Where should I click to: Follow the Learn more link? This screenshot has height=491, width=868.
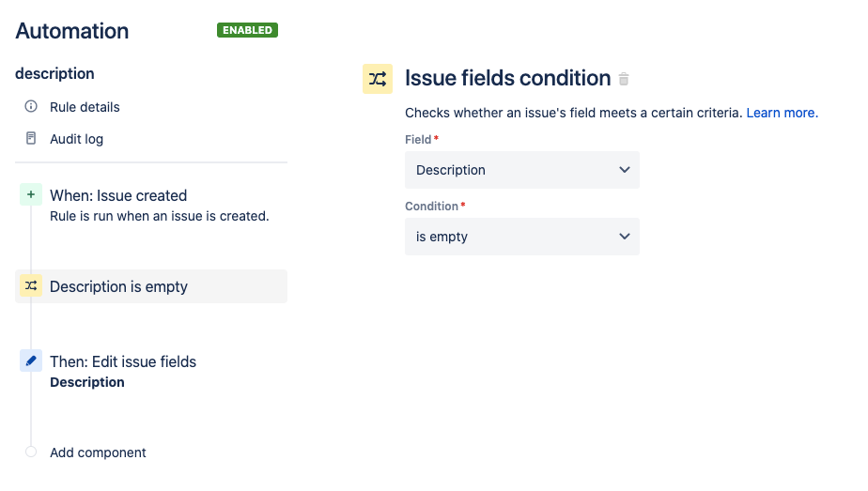click(x=781, y=113)
